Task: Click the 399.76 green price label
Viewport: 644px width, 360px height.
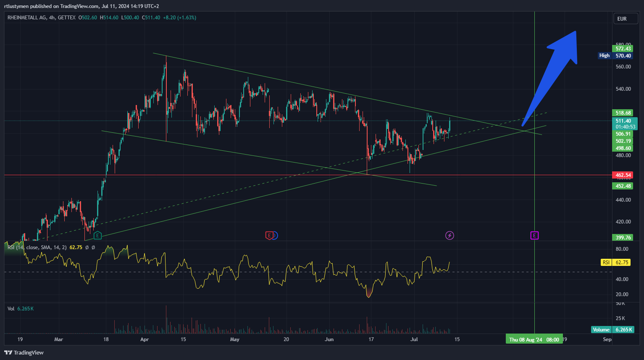Action: (623, 238)
